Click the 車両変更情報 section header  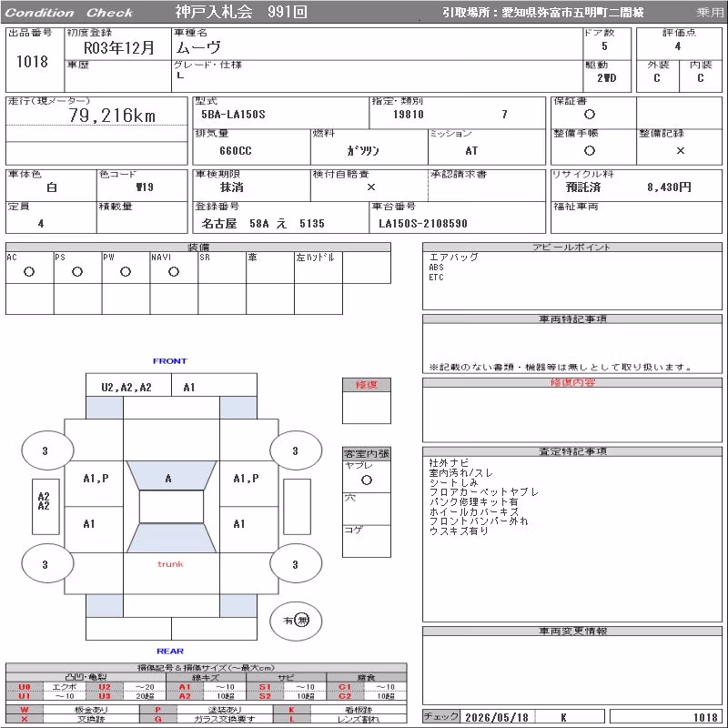(572, 631)
